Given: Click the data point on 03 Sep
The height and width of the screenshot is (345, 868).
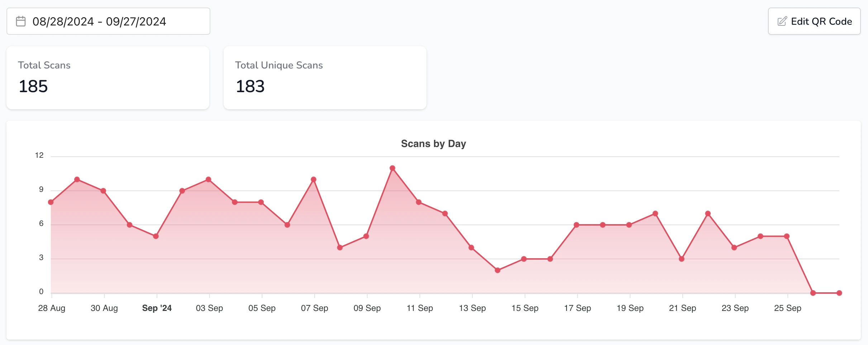Looking at the screenshot, I should pos(209,178).
